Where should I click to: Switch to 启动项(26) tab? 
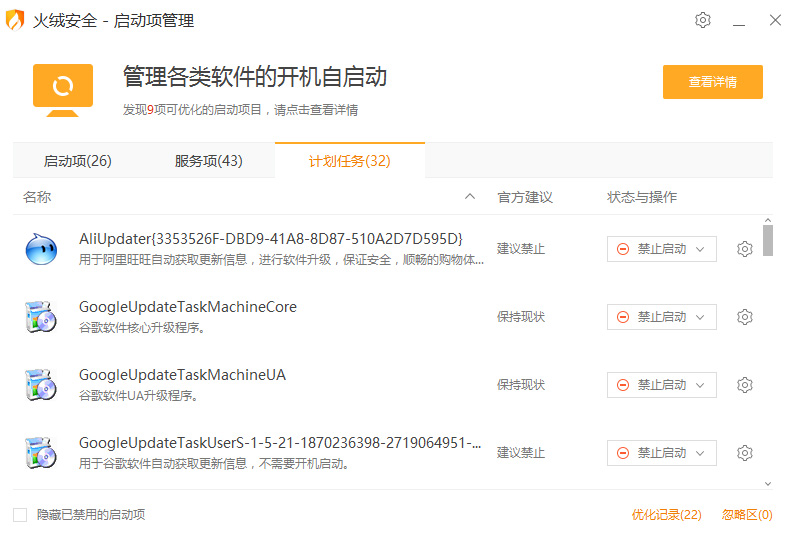[78, 161]
